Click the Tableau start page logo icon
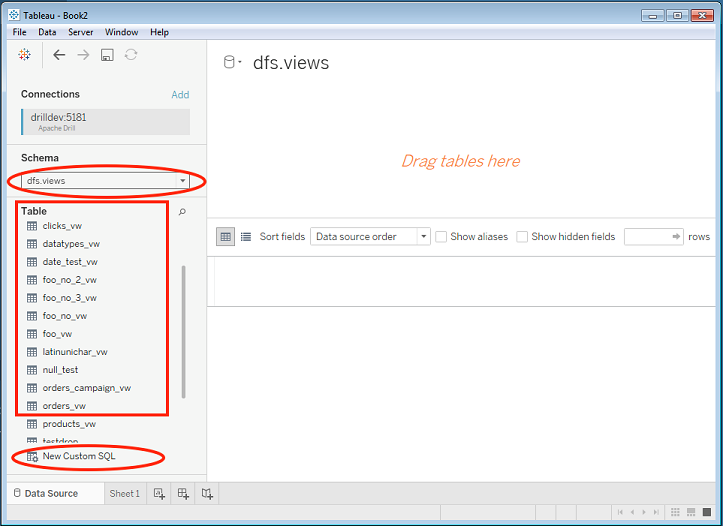This screenshot has height=526, width=723. [24, 55]
